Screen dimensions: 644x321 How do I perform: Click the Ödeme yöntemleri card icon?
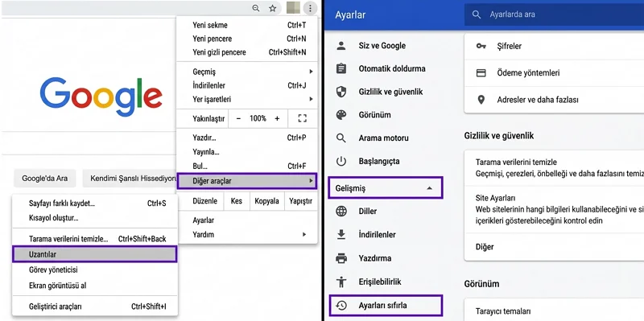[x=481, y=73]
